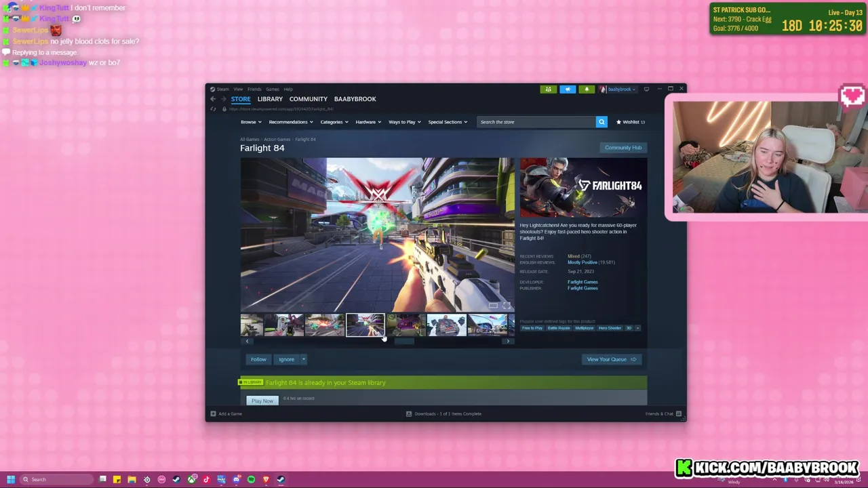
Task: Expand the Categories dropdown
Action: (x=334, y=122)
